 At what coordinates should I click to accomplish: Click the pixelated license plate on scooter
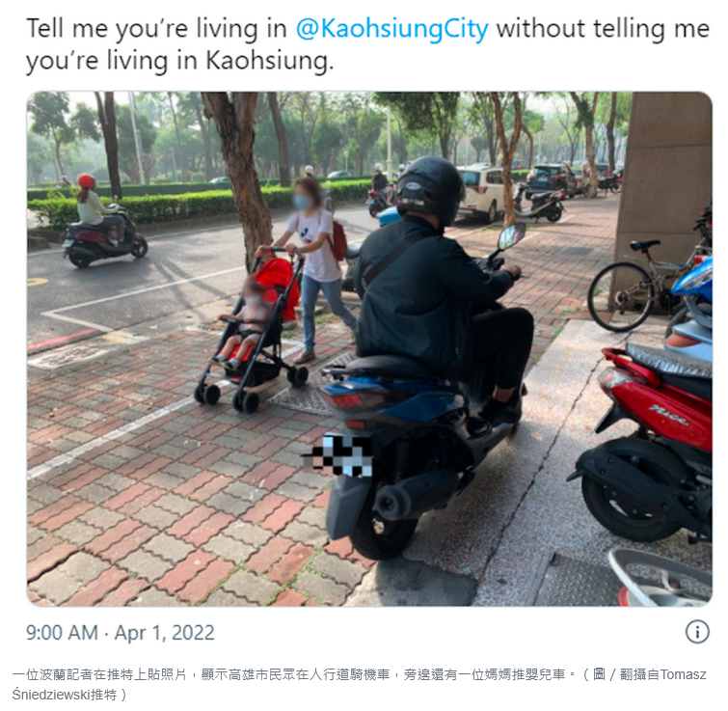340,455
